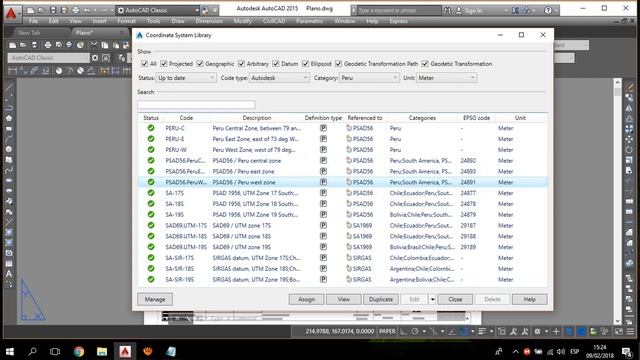Image resolution: width=640 pixels, height=360 pixels.
Task: Click the Duplicate button
Action: (381, 299)
